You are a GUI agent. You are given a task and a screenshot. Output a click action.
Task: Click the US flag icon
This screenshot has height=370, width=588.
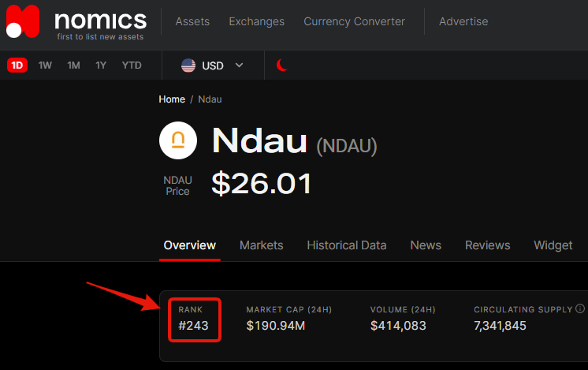[188, 65]
